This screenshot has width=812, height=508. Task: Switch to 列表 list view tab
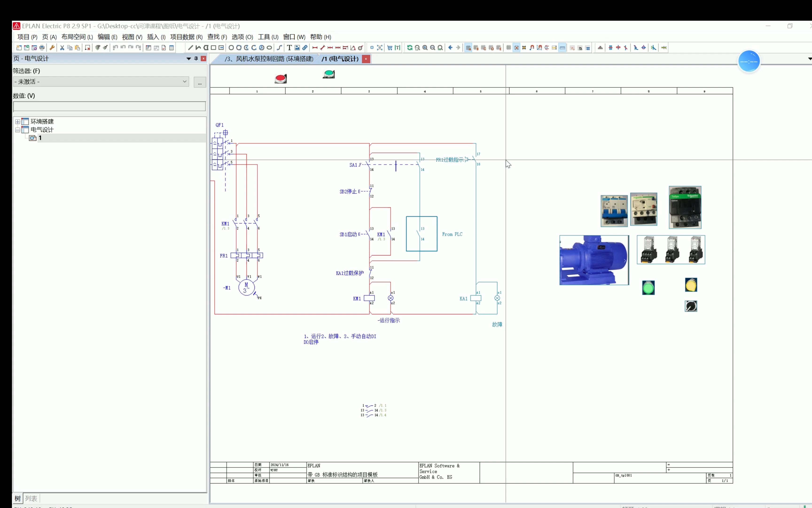[31, 499]
